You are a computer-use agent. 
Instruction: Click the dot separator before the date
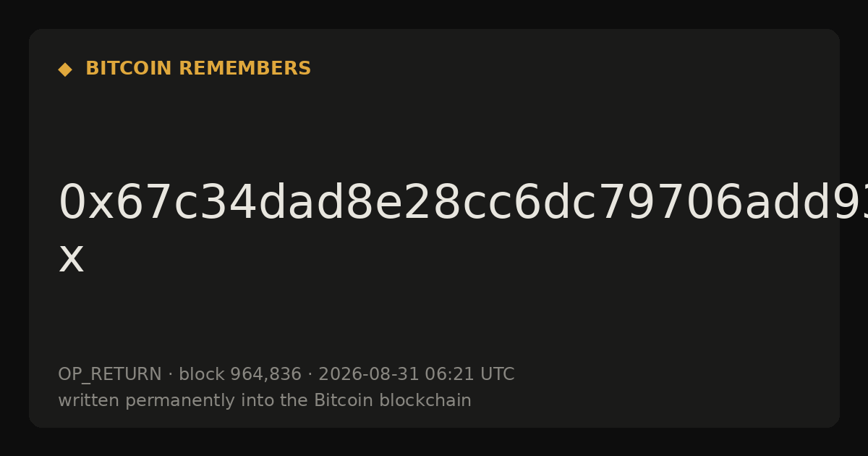(310, 375)
